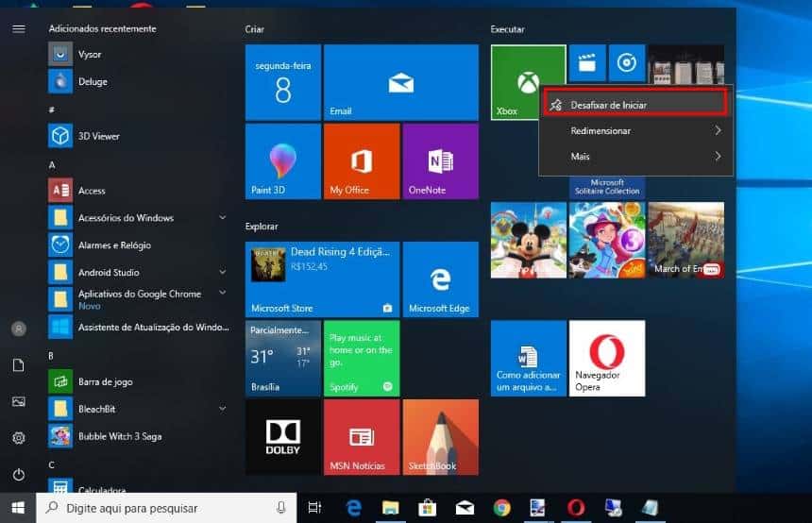Open Task View from taskbar
The image size is (812, 523).
(x=314, y=508)
